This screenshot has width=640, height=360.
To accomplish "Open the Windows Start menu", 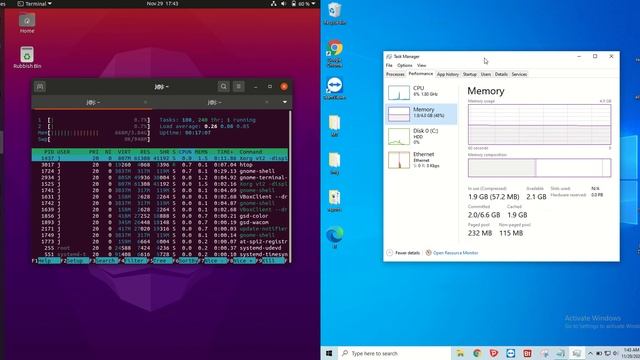I will (329, 353).
